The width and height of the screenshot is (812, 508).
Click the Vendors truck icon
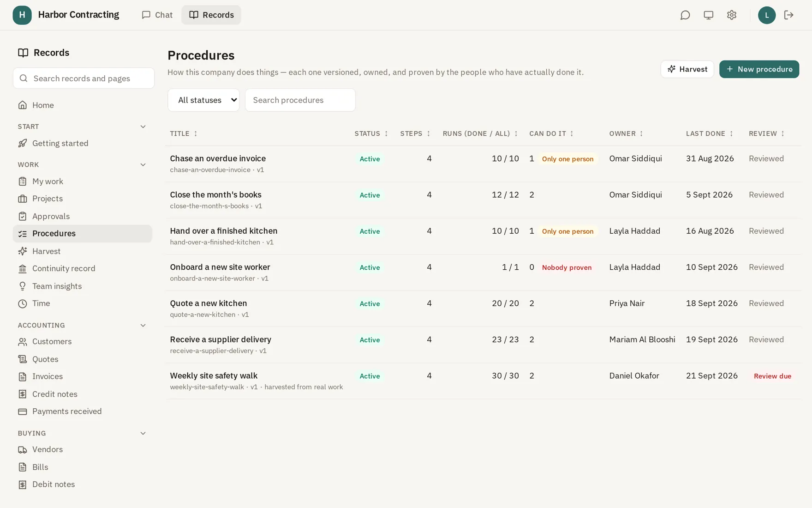click(23, 449)
